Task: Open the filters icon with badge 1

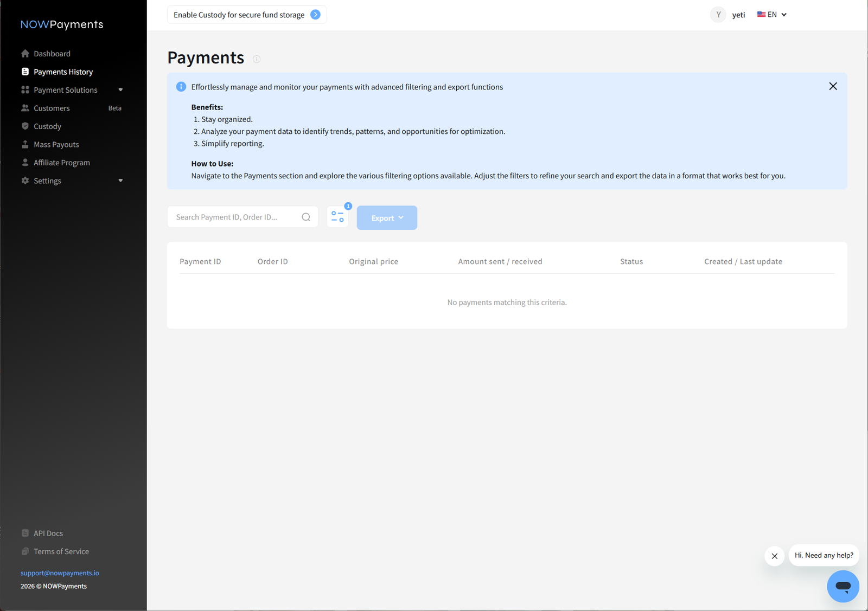Action: [337, 216]
